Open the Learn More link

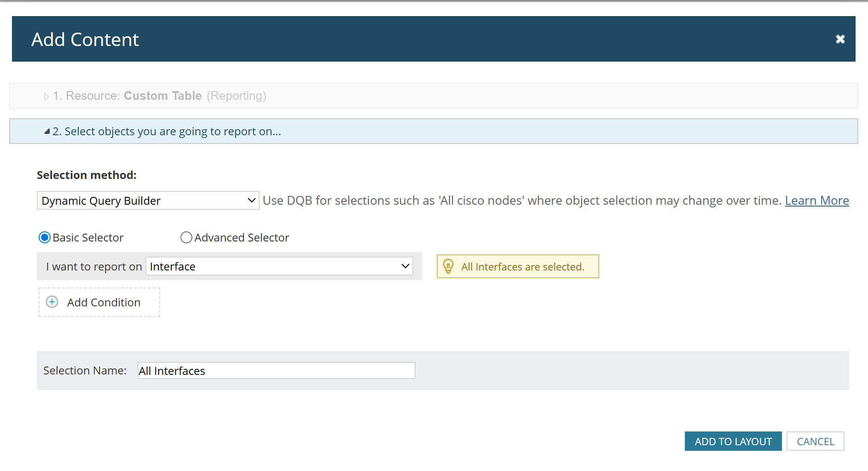pyautogui.click(x=816, y=201)
